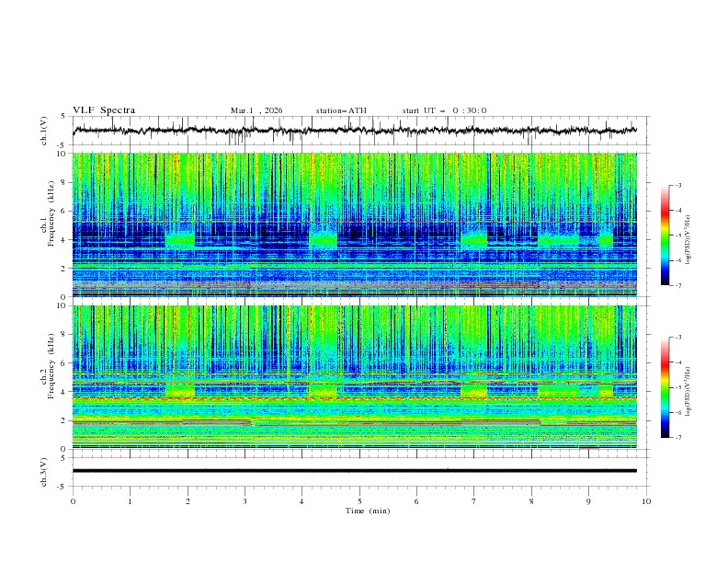The height and width of the screenshot is (563, 728).
Task: Click the log(PSD) label beside ch.2 colorbar
Action: click(688, 392)
